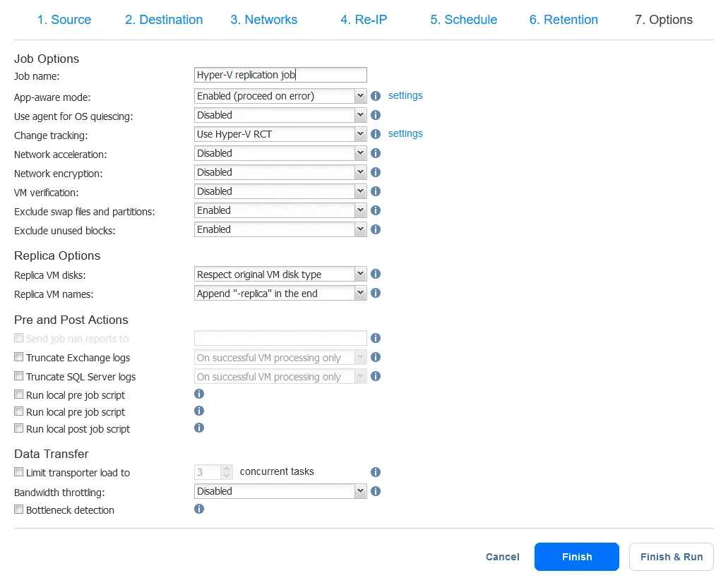
Task: Click into the Job name text field
Action: [x=280, y=76]
